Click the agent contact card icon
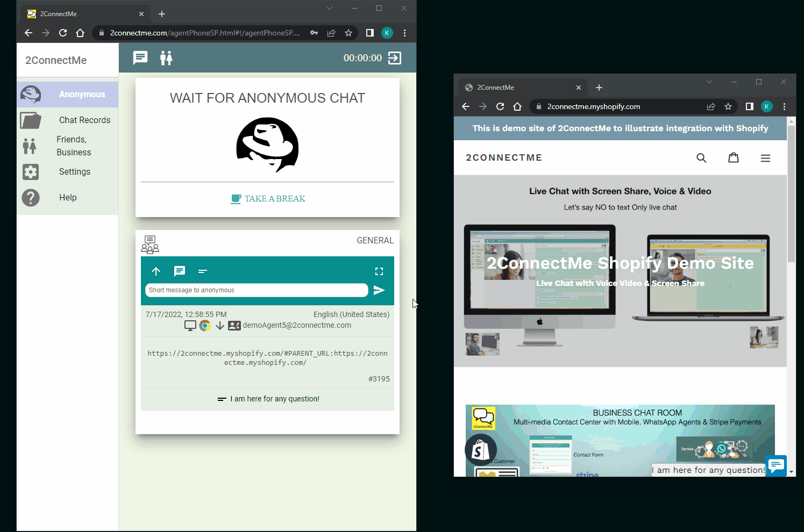The image size is (804, 532). tap(234, 326)
